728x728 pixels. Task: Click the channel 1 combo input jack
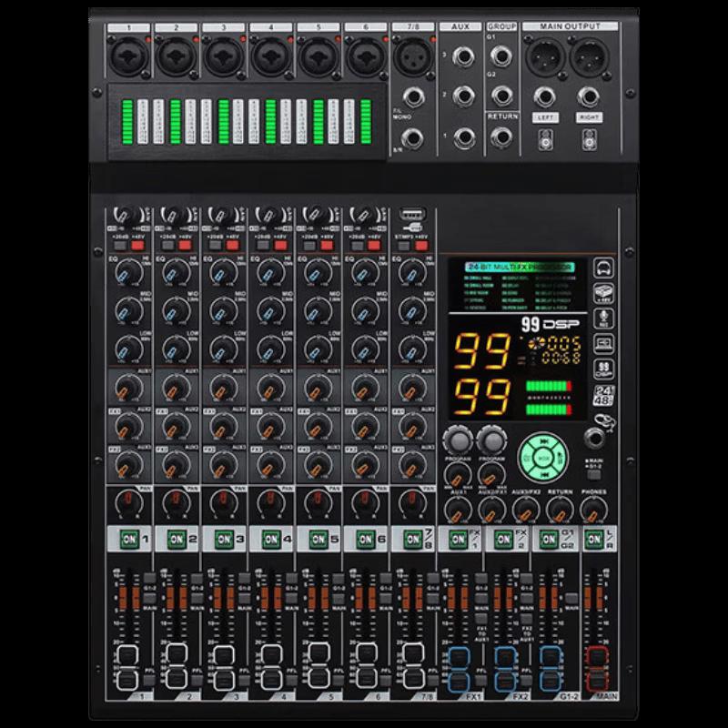(x=127, y=56)
